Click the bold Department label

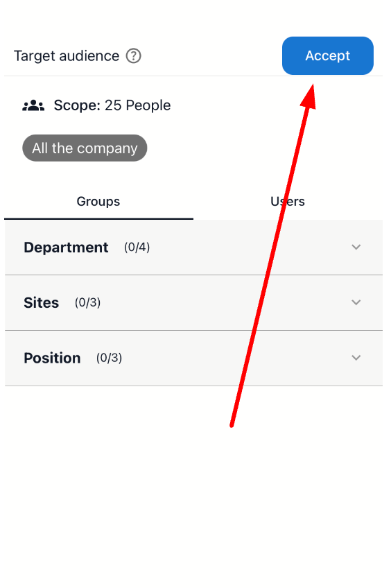[x=66, y=248]
